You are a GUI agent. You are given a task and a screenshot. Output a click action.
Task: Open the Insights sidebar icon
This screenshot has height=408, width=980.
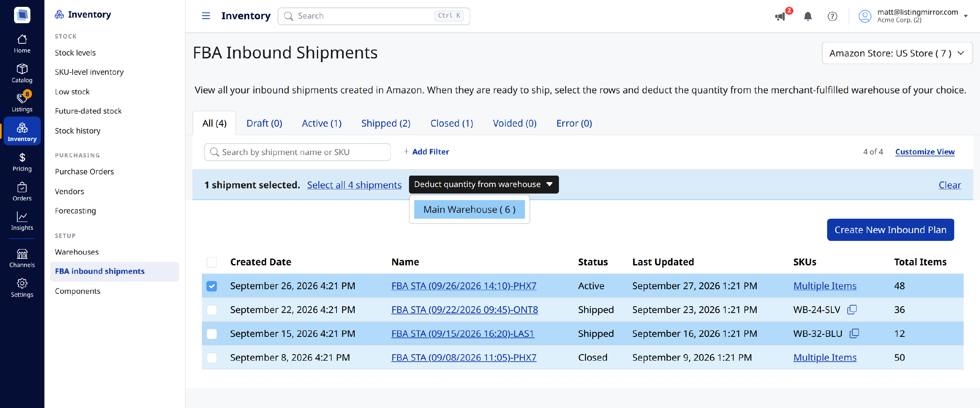coord(22,221)
